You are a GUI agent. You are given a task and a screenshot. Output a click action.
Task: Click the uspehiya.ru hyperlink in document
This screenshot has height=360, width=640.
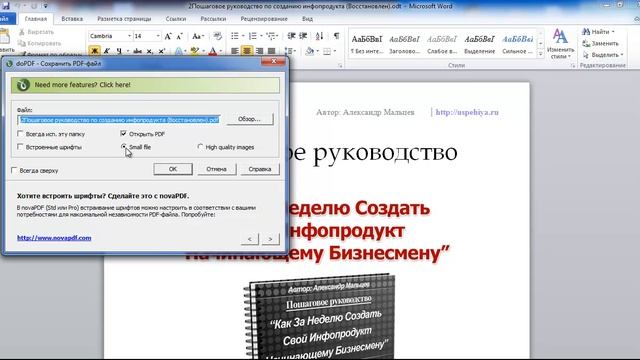[x=467, y=112]
